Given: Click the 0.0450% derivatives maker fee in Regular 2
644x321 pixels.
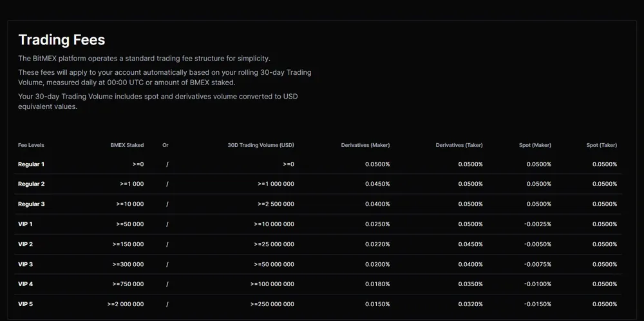Looking at the screenshot, I should coord(377,184).
